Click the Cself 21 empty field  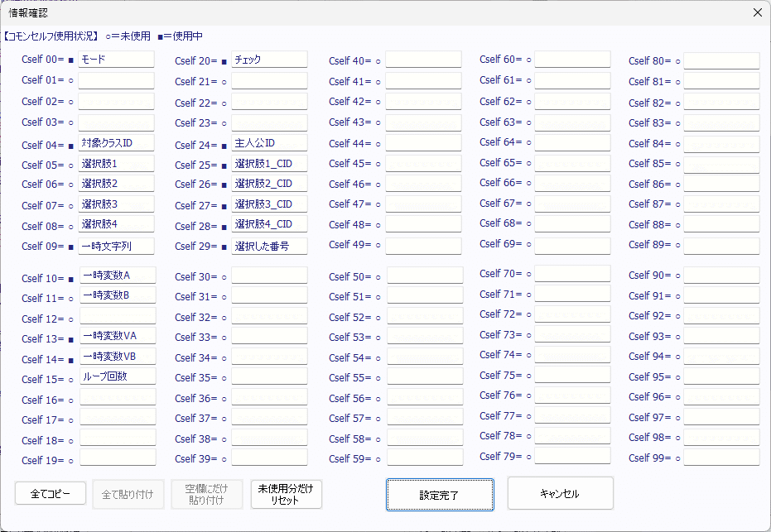(x=269, y=80)
